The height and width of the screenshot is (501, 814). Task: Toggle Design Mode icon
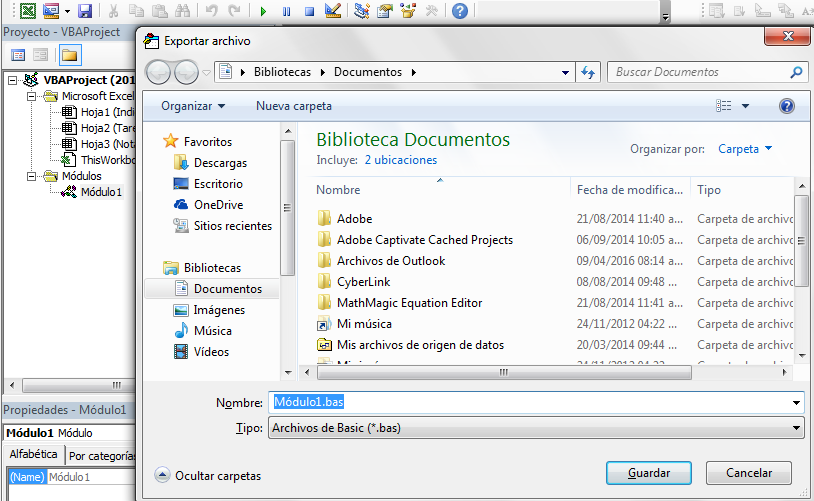[333, 10]
